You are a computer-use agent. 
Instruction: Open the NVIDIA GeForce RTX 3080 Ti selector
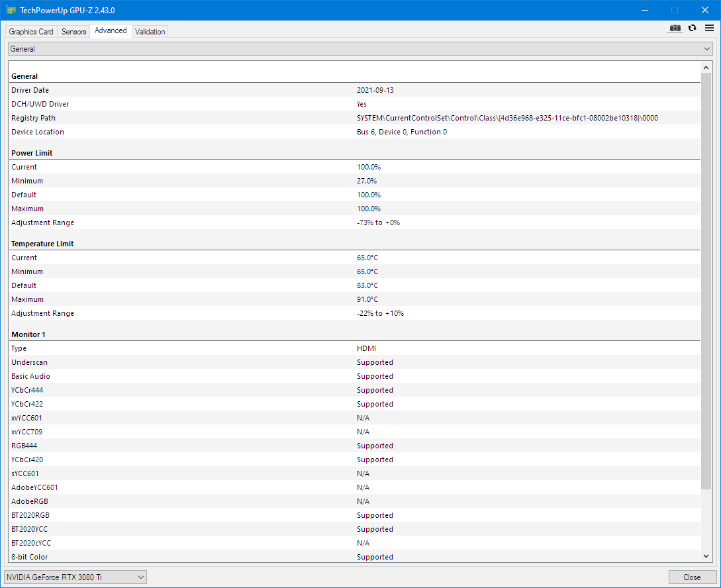(75, 577)
